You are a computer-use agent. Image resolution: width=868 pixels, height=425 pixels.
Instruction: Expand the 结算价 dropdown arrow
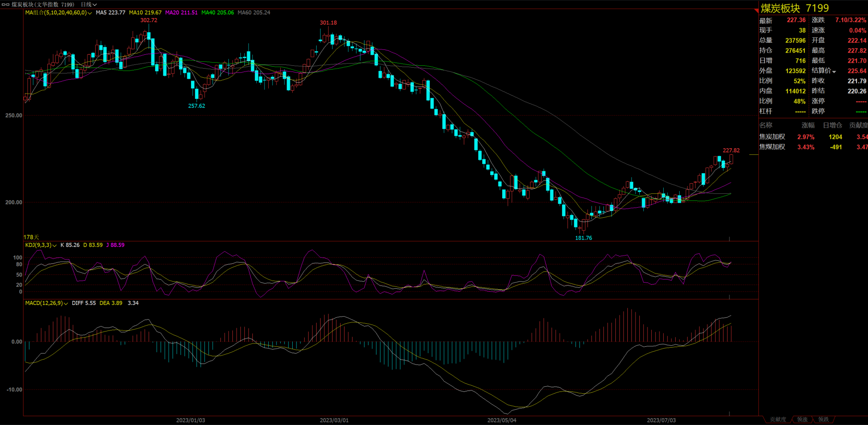coord(834,71)
